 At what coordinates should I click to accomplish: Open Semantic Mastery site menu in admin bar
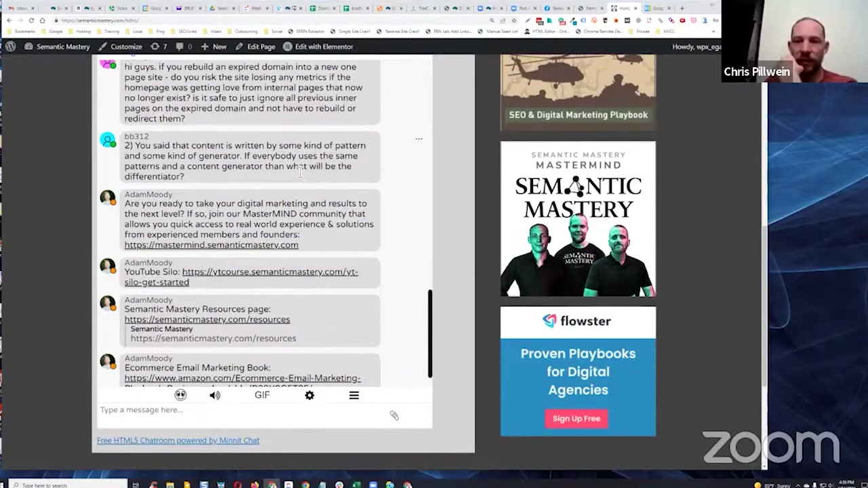57,47
